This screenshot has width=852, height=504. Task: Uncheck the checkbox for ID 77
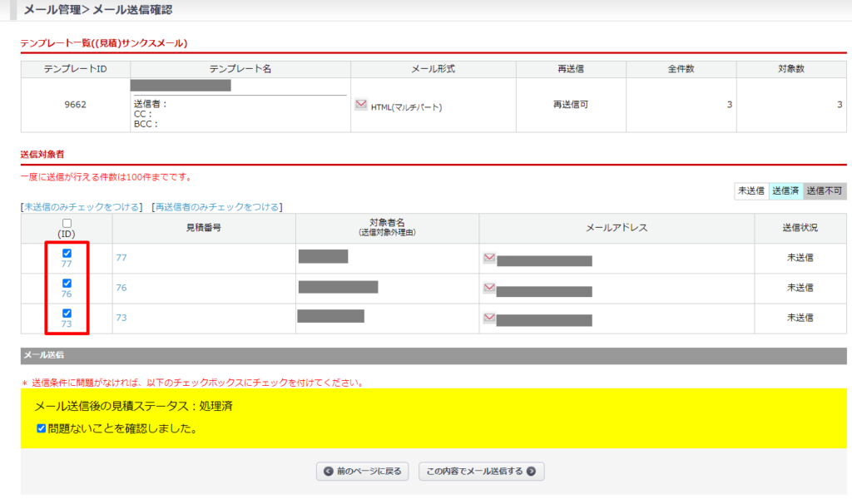pyautogui.click(x=67, y=253)
